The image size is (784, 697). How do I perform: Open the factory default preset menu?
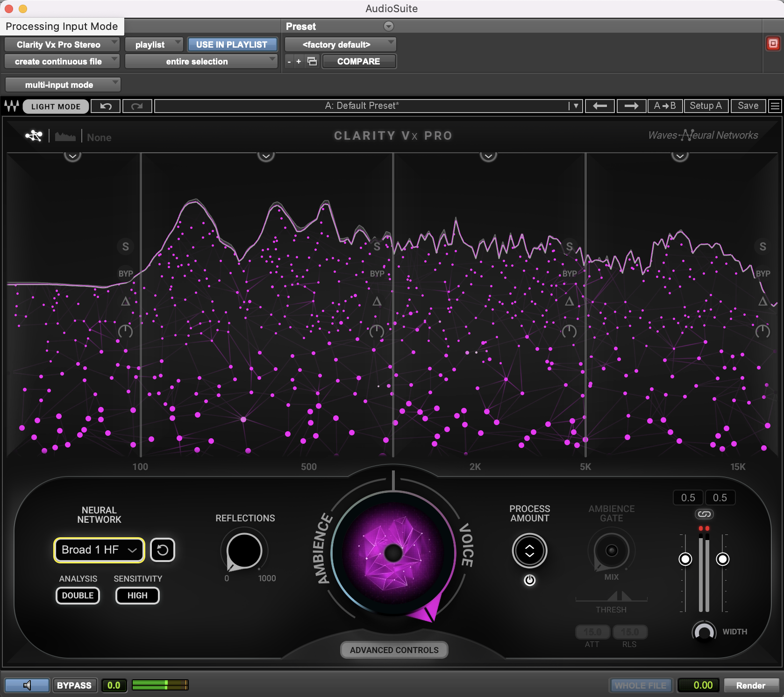[x=340, y=44]
